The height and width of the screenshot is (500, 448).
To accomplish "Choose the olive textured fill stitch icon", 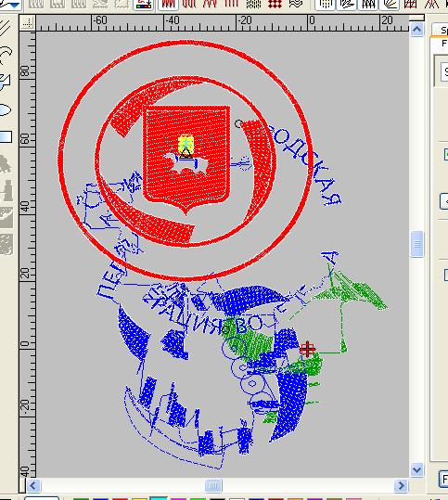I will [254, 4].
